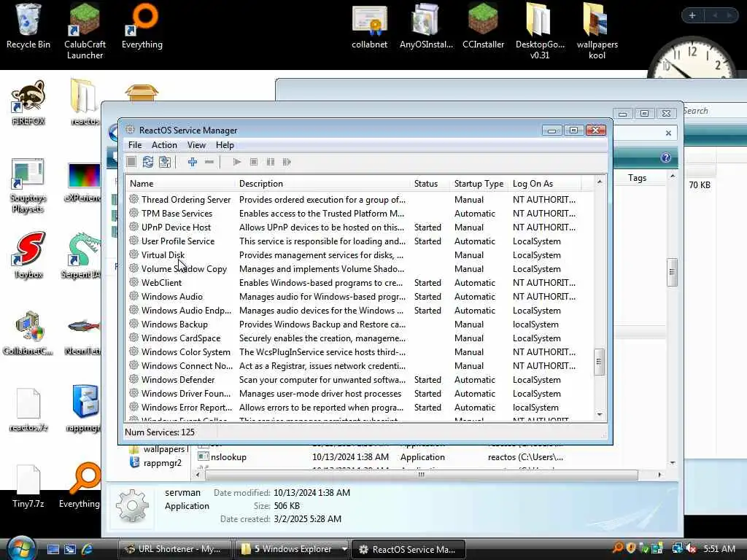Open the Recycle Bin desktop icon
Viewport: 747px width, 560px height.
tap(28, 26)
